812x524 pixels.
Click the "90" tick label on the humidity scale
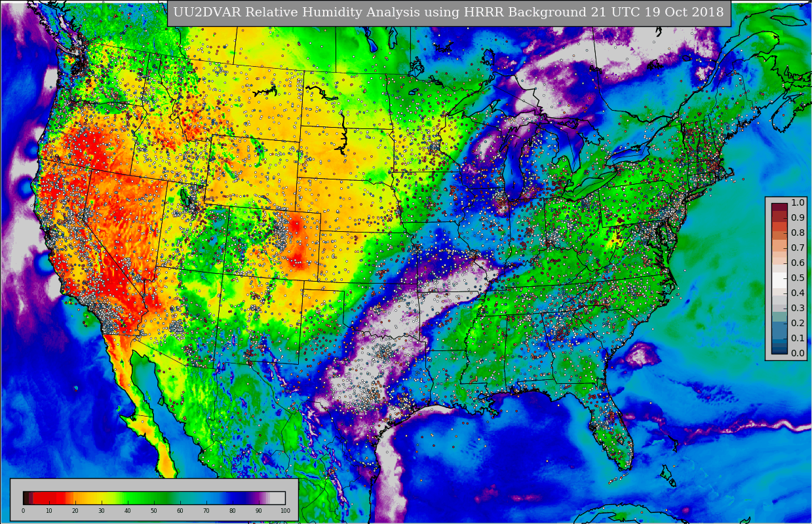[259, 511]
